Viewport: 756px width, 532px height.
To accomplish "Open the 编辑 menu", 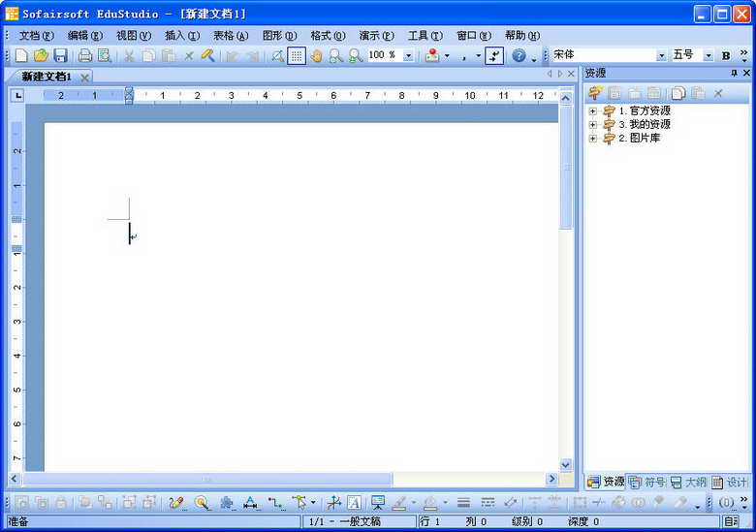I will coord(85,36).
